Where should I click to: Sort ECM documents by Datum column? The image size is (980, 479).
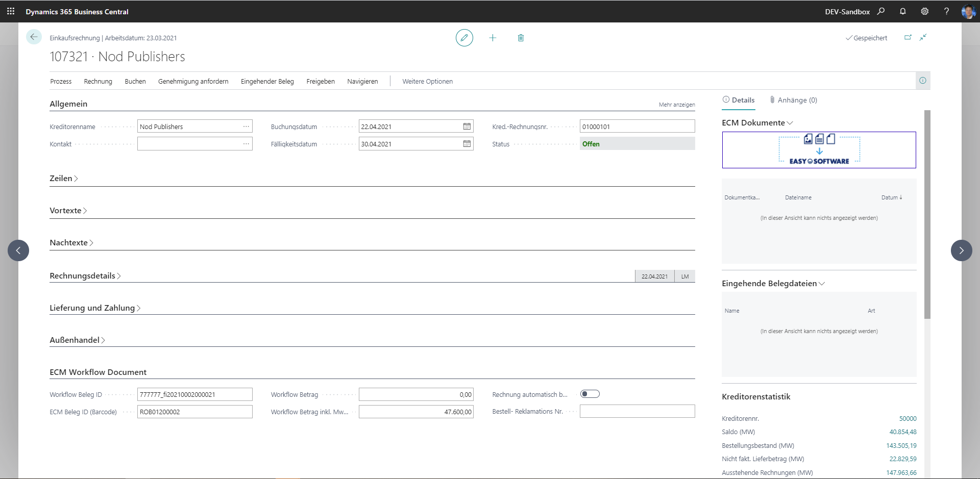pyautogui.click(x=892, y=197)
